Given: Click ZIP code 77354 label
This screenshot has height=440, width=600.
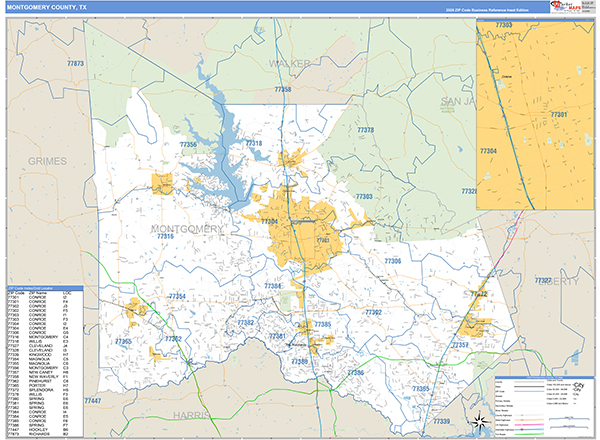Looking at the screenshot, I should coord(177,297).
